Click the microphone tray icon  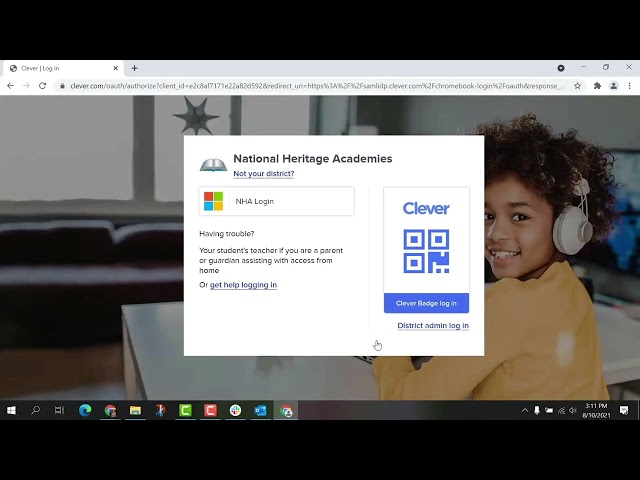[x=537, y=411]
